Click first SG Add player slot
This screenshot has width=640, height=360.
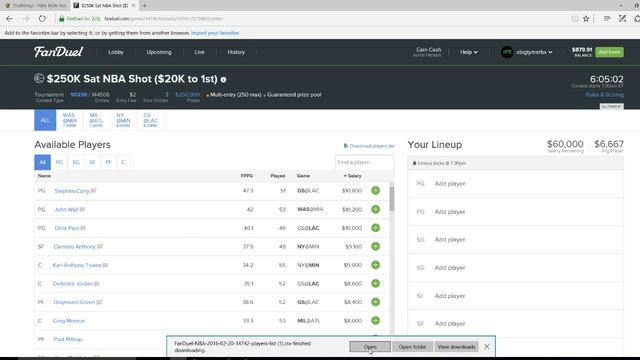(x=516, y=240)
